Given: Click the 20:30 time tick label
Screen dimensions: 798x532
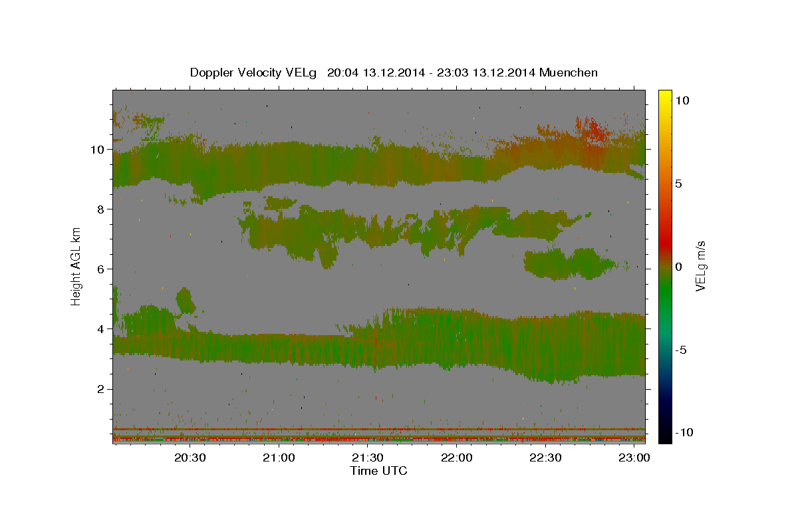Looking at the screenshot, I should [x=190, y=458].
